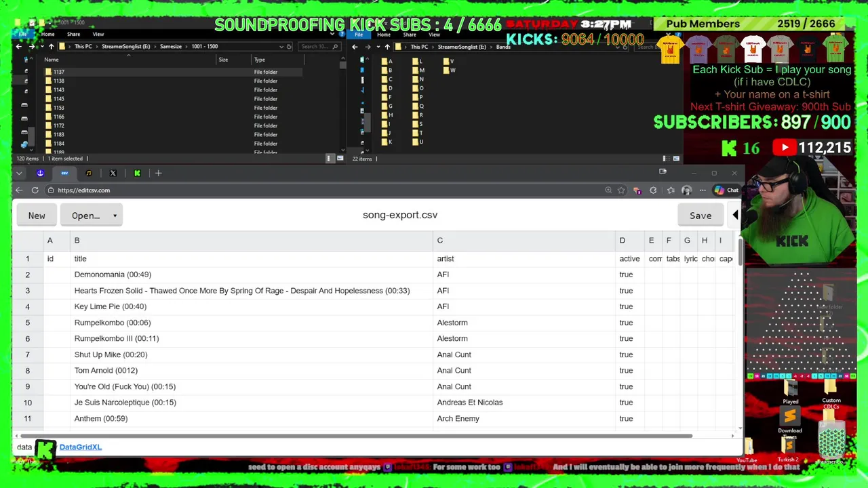Click the 'Anthem (00:59)' cell
Viewport: 868px width, 488px height.
252,418
